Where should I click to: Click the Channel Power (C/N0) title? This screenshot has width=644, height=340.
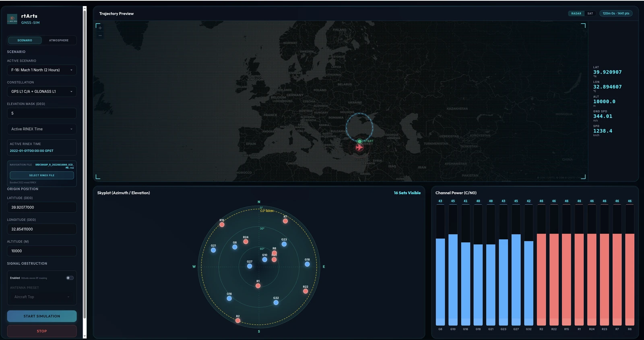coord(456,193)
